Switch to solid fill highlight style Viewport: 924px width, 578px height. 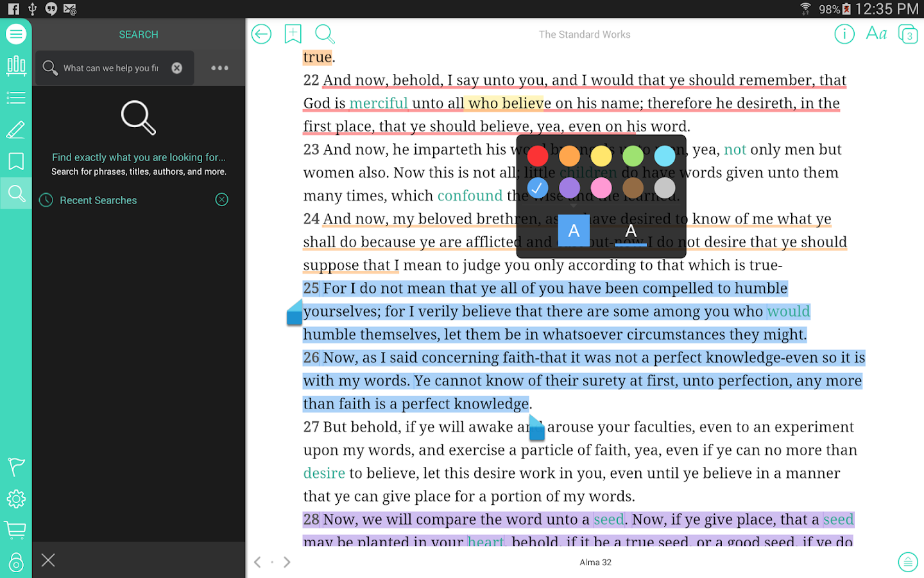click(574, 231)
